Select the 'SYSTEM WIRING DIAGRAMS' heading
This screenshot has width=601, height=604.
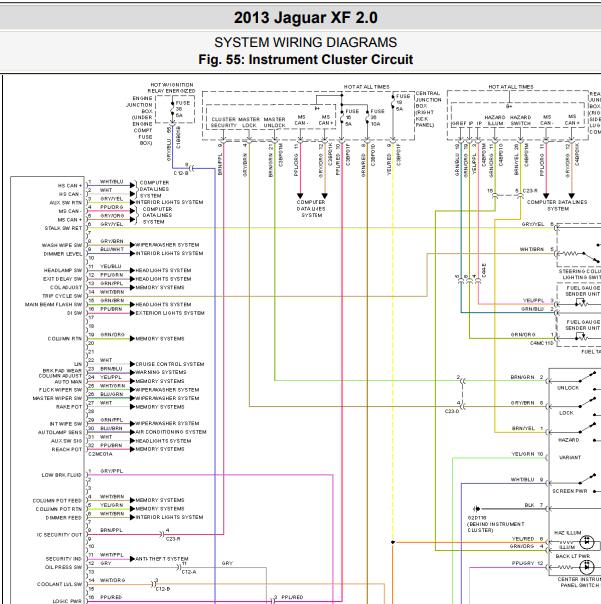[x=306, y=42]
